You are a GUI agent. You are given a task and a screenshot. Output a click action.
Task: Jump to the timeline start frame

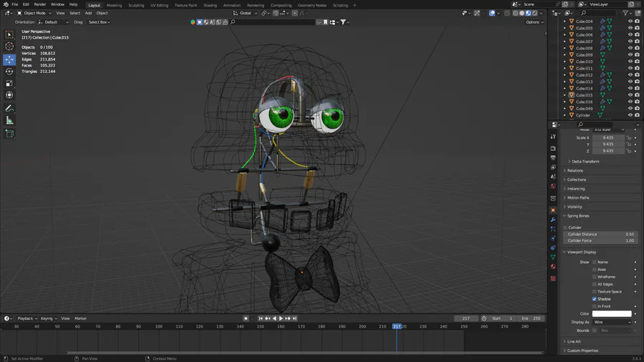coord(260,318)
